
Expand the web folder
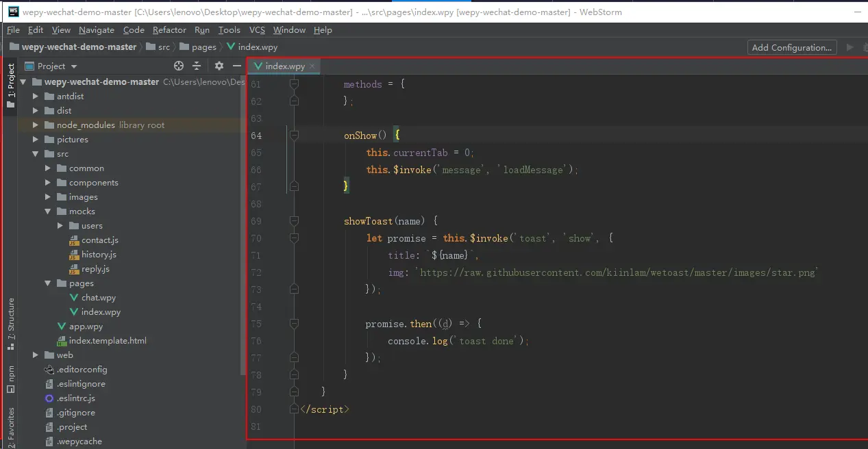coord(36,355)
